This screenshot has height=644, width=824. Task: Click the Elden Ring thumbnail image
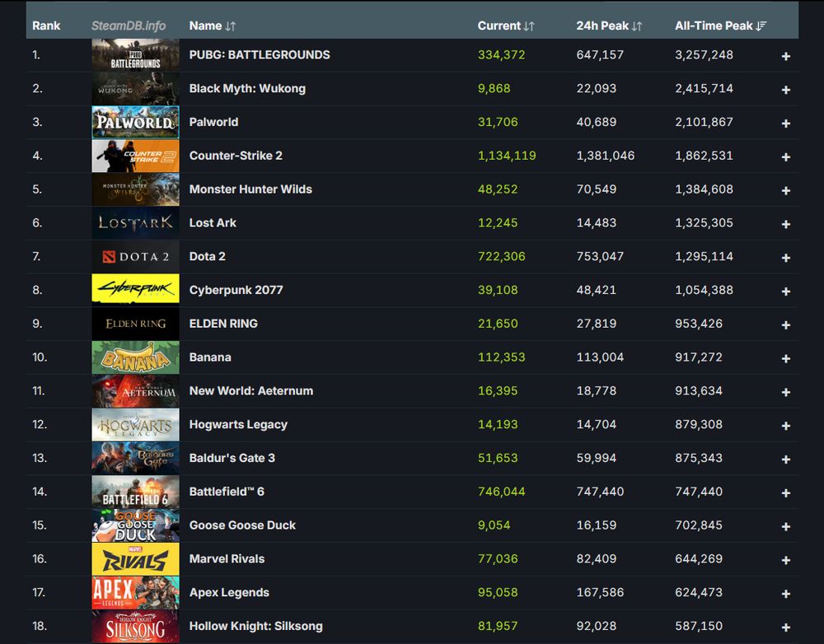(136, 324)
